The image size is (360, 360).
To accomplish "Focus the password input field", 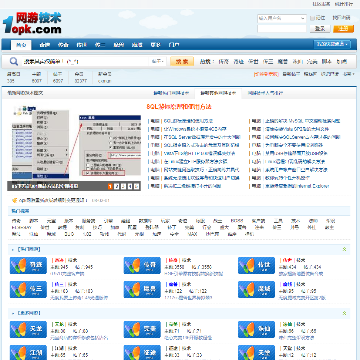I will click(282, 29).
